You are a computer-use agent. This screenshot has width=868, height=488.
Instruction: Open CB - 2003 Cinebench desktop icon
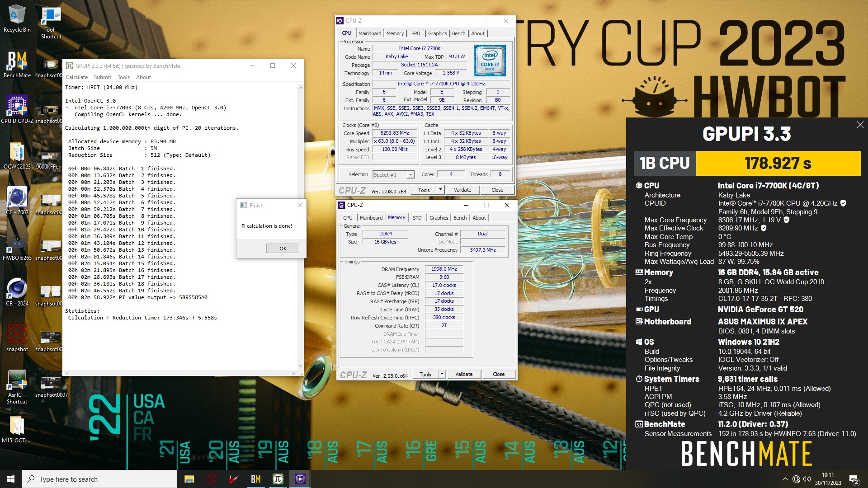[x=17, y=201]
